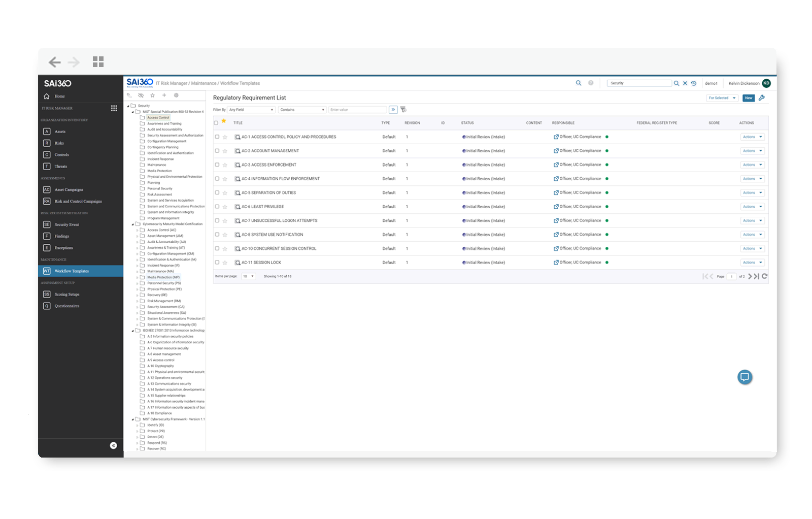Click the refresh icon in pagination bar

click(764, 276)
